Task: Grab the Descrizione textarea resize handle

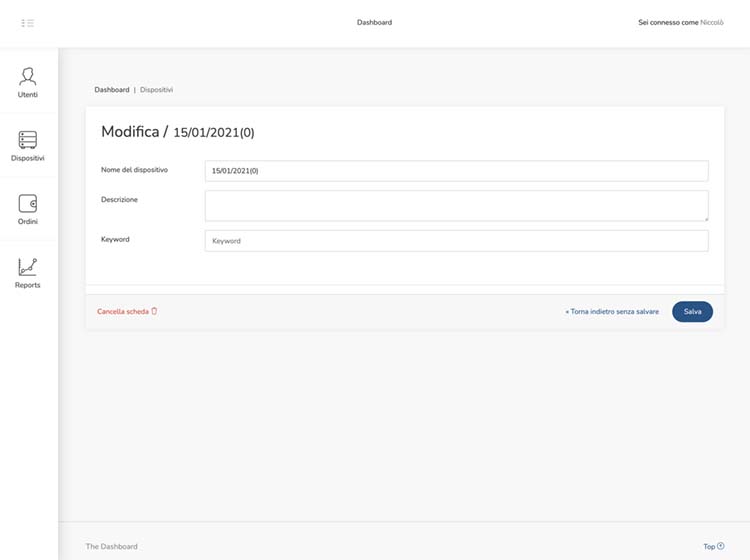Action: [705, 217]
